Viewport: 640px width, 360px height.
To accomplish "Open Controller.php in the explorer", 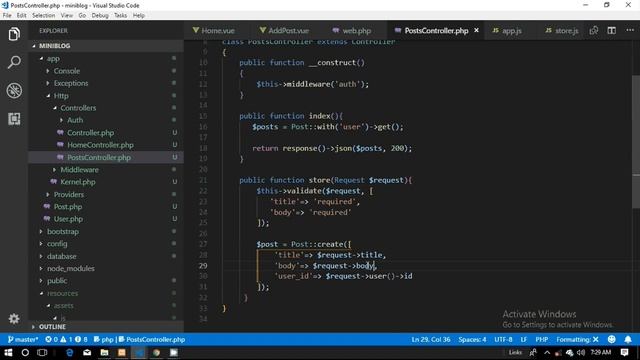I will [90, 133].
